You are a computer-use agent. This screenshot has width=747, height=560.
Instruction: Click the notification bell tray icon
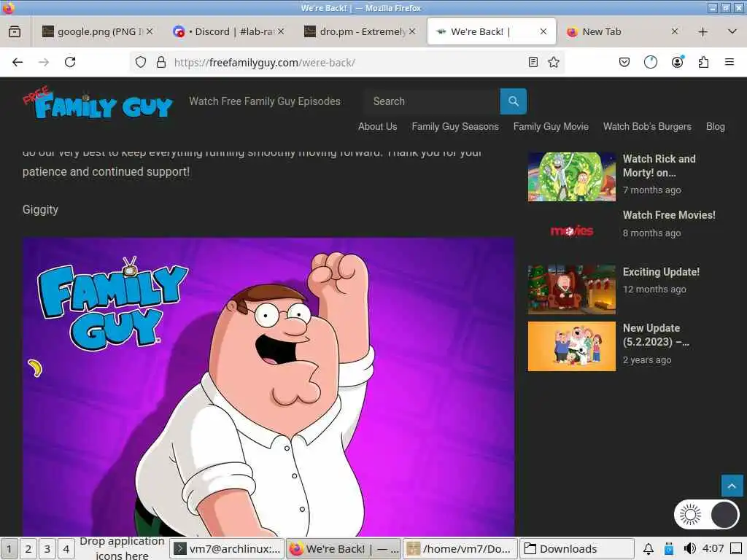[649, 549]
